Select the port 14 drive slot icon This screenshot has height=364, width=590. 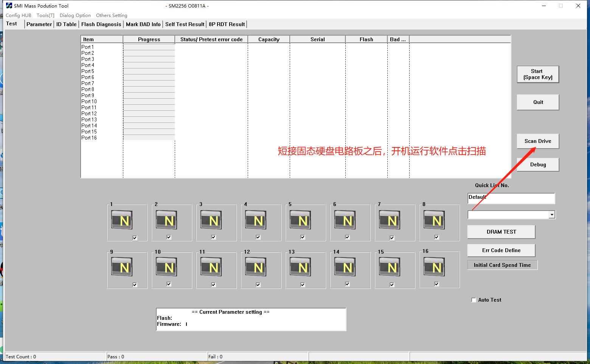[x=345, y=267]
